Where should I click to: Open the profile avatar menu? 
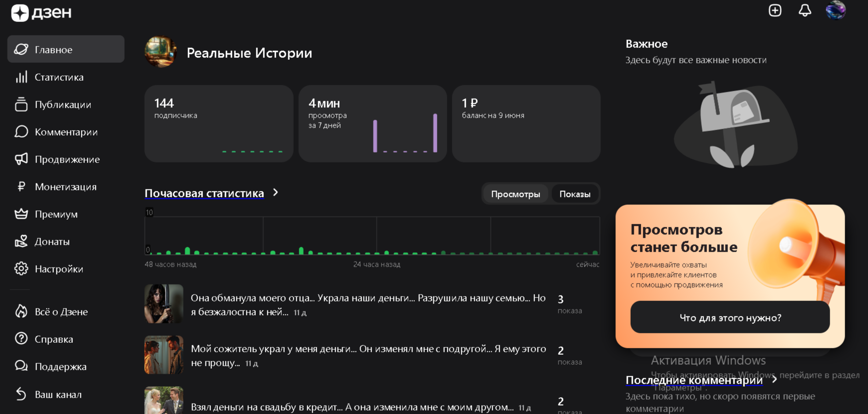pos(836,10)
